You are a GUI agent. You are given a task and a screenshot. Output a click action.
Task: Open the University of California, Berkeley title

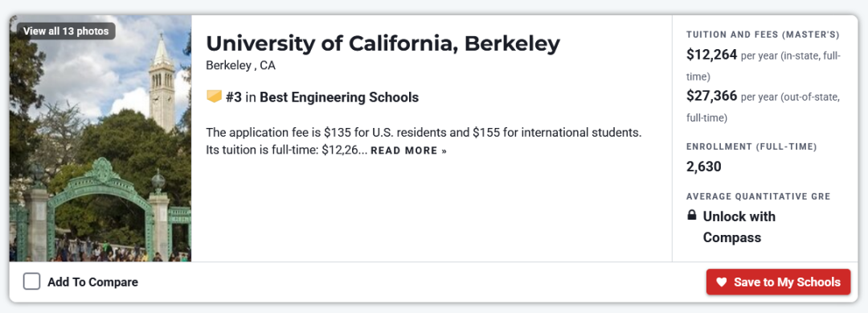coord(383,43)
